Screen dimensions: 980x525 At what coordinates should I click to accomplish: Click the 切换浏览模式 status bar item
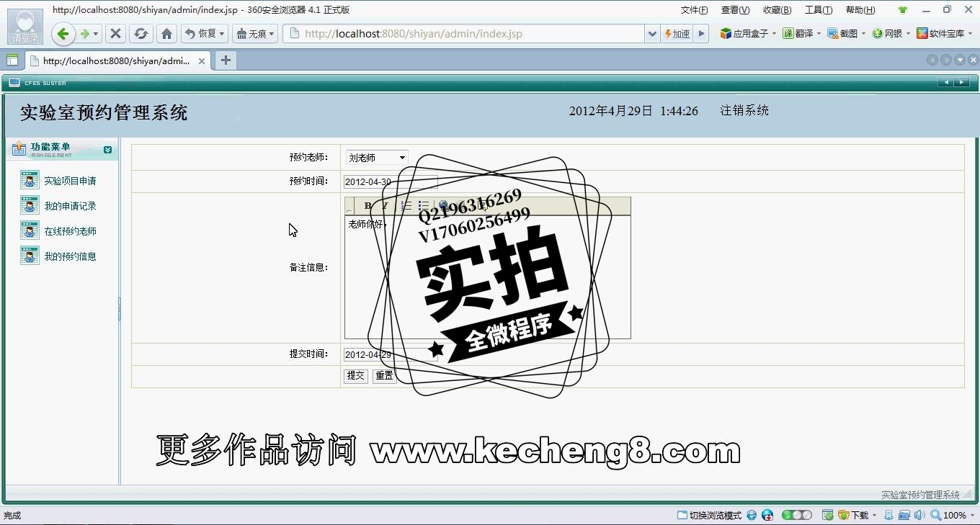(x=709, y=516)
